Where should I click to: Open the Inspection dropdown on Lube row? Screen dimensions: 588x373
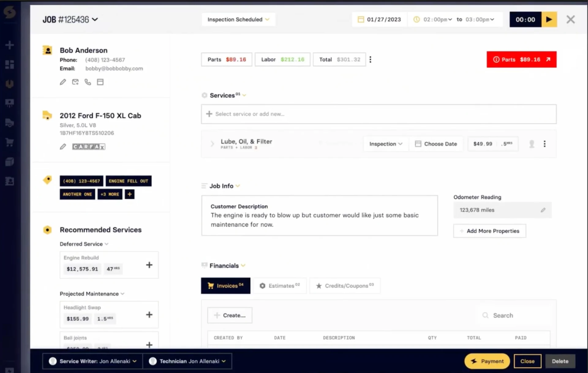(386, 144)
